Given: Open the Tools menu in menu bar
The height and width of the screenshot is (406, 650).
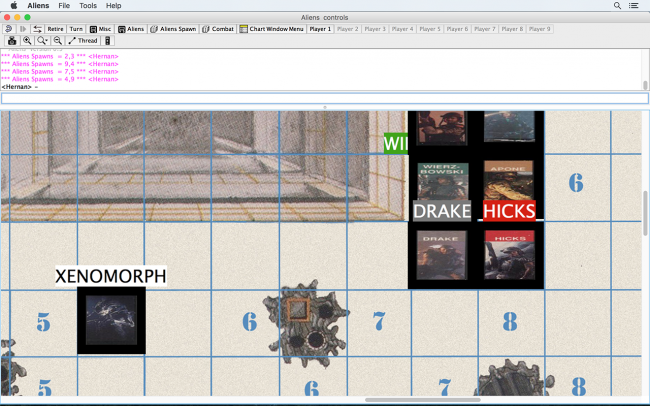Looking at the screenshot, I should tap(88, 6).
